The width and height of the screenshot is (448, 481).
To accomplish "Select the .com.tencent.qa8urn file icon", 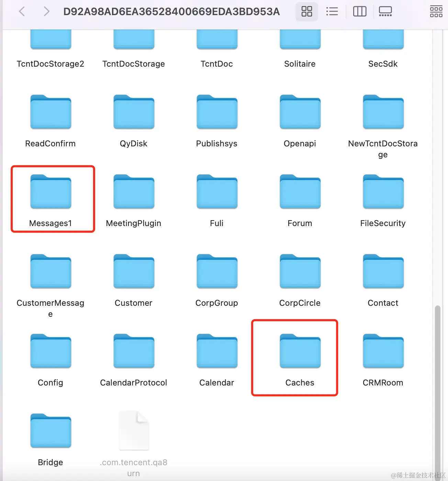I will tap(134, 430).
